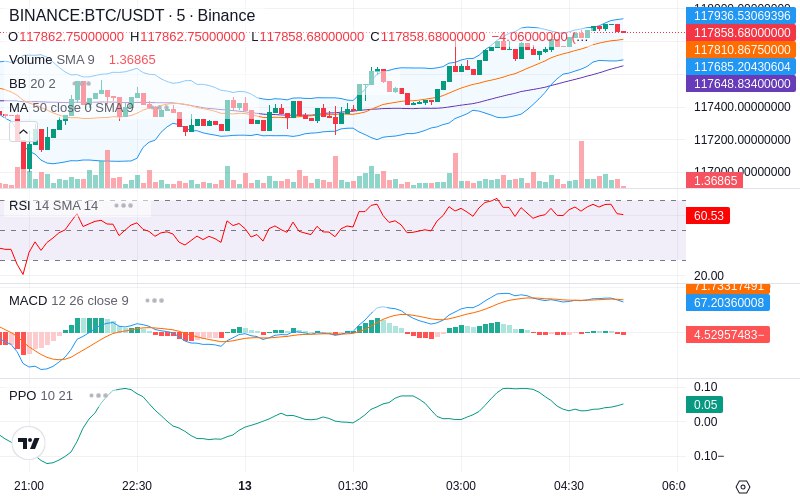Click the 03:00 time axis label
The image size is (800, 500).
pos(461,486)
